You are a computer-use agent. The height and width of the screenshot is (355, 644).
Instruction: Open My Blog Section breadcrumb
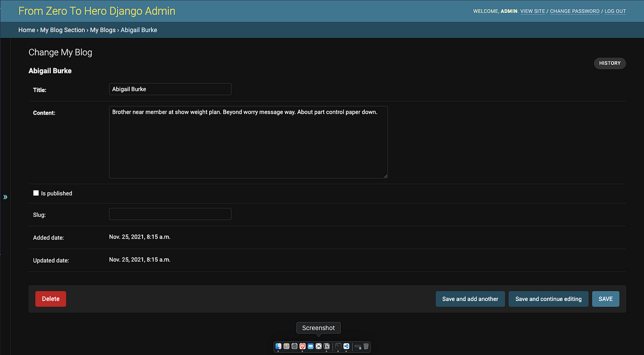(63, 30)
